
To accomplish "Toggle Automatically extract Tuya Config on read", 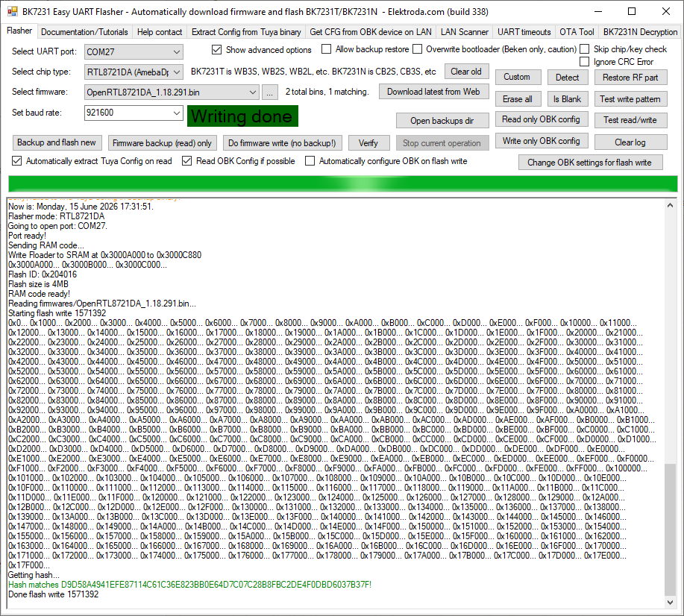I will click(x=16, y=161).
